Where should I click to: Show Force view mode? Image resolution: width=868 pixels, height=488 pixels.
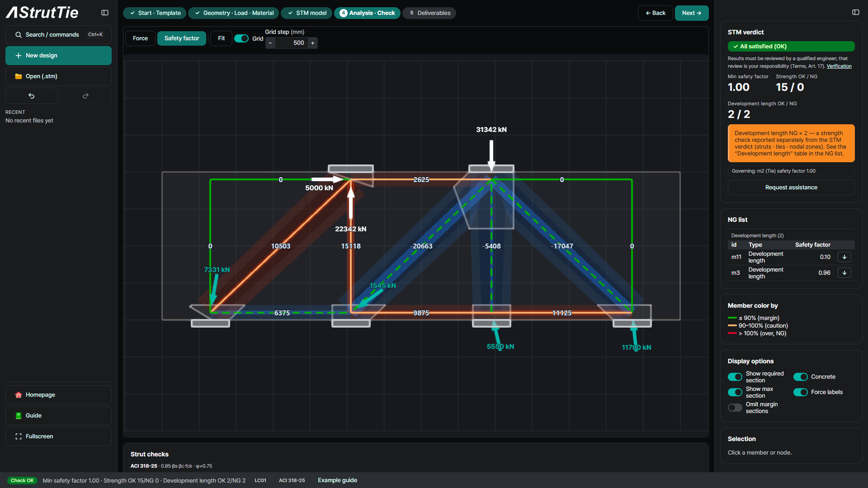pyautogui.click(x=140, y=38)
